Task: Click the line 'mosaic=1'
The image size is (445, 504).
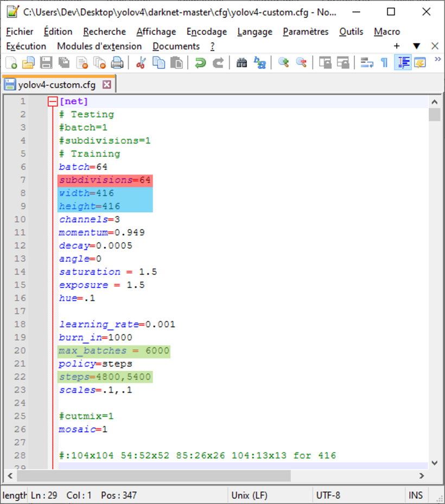Action: 83,430
